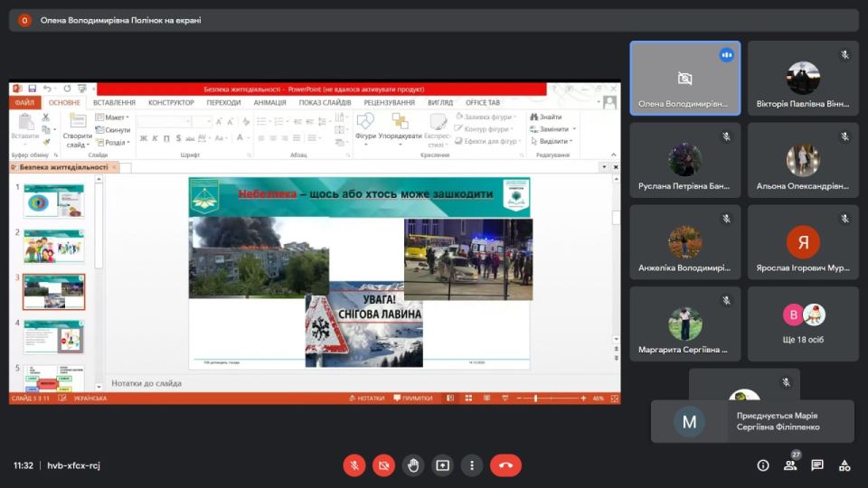Open the Activities panel icon
Image resolution: width=868 pixels, height=488 pixels.
[x=845, y=465]
